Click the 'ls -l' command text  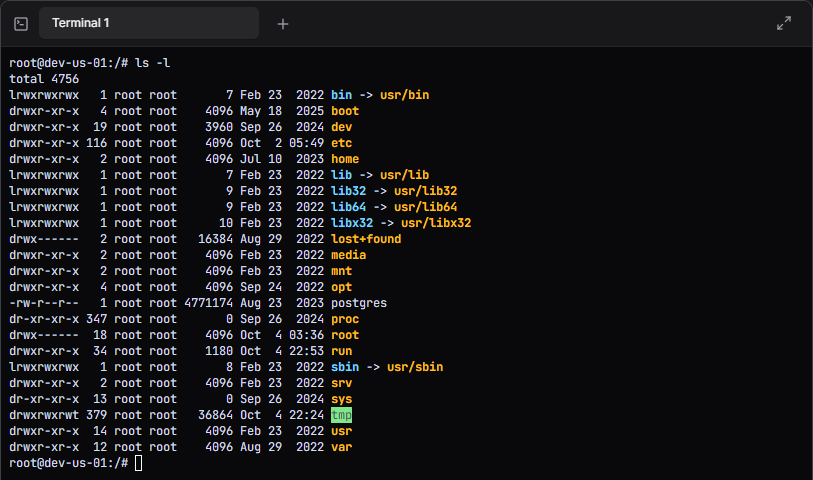[152, 63]
